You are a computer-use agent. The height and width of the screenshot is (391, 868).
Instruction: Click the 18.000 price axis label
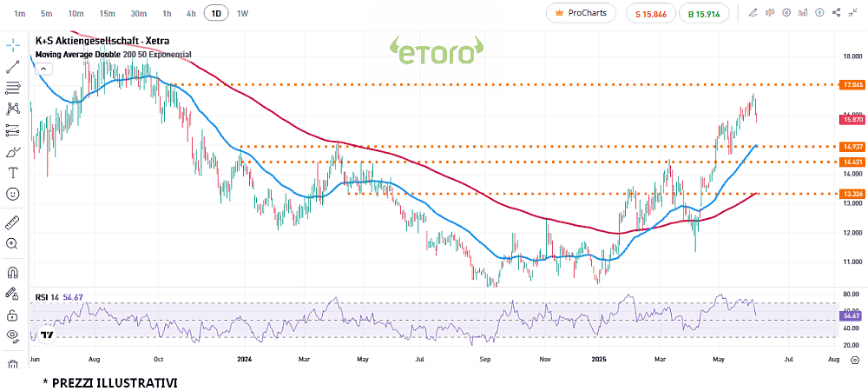coord(852,56)
